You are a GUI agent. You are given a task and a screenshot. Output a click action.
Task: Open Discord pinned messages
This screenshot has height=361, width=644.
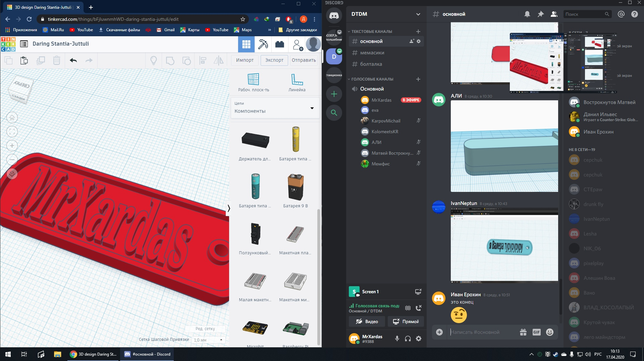[540, 14]
